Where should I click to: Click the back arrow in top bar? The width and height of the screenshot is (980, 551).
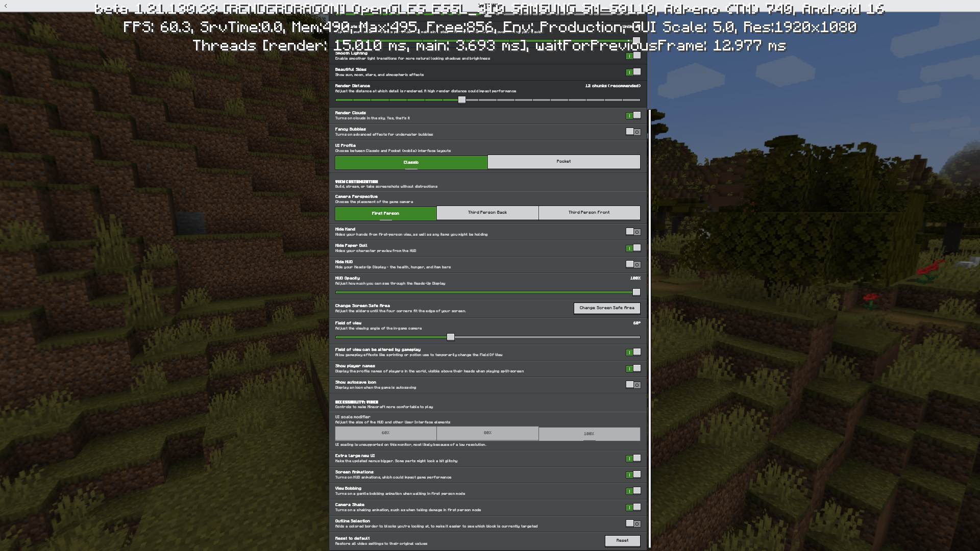[6, 6]
